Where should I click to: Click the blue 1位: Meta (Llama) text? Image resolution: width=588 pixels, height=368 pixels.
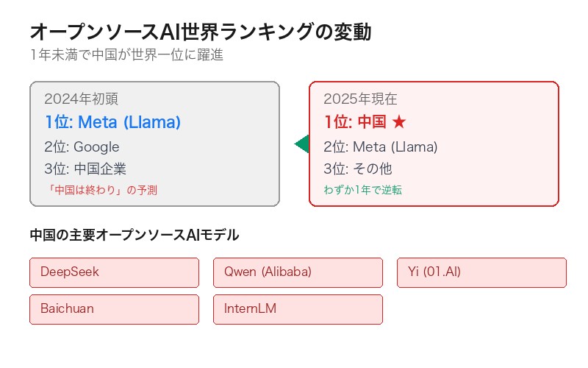[x=112, y=122]
